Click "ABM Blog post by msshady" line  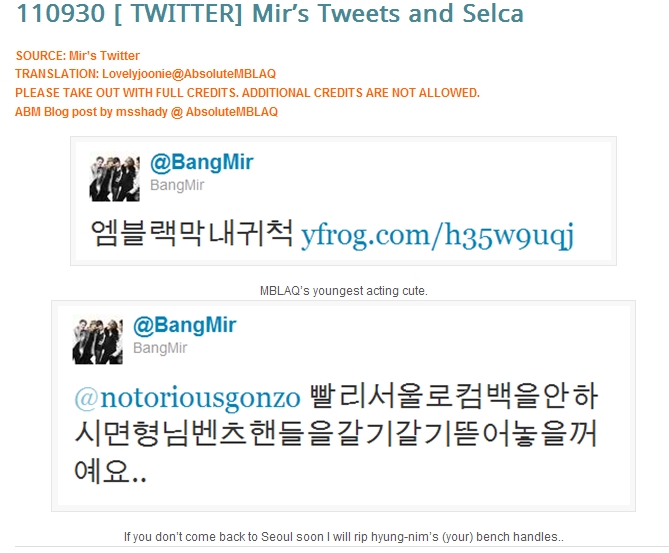(x=146, y=112)
